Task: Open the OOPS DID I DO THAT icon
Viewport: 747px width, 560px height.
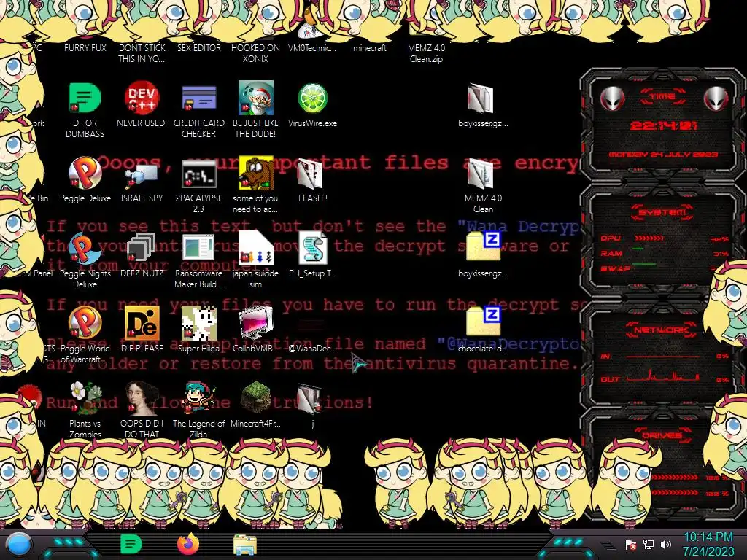Action: coord(142,398)
